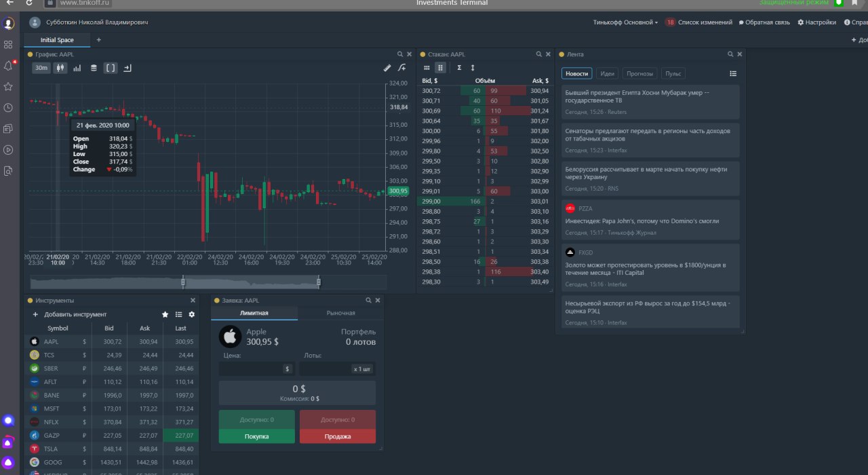Click the right range handle on the chart navigator

(x=318, y=282)
